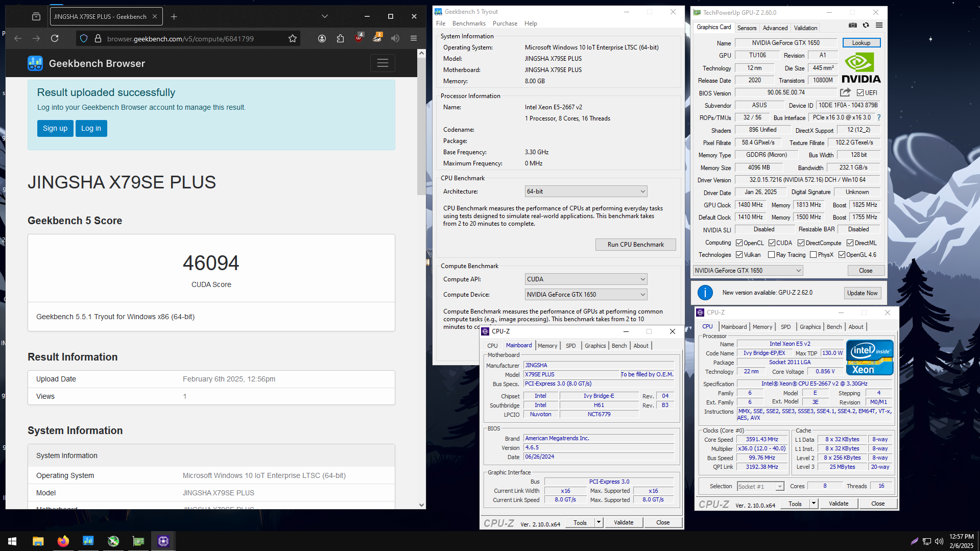Image resolution: width=980 pixels, height=551 pixels.
Task: Refresh GPU-Z readings icon
Action: click(x=866, y=25)
